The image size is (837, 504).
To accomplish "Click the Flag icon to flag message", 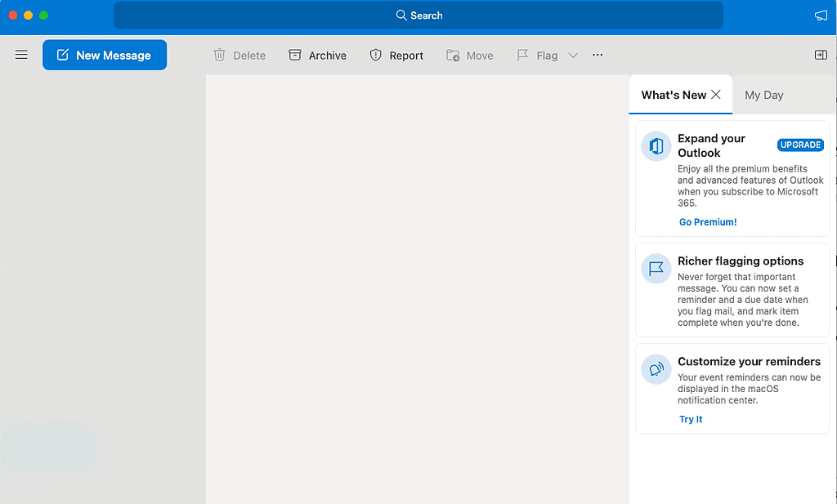I will pyautogui.click(x=524, y=55).
